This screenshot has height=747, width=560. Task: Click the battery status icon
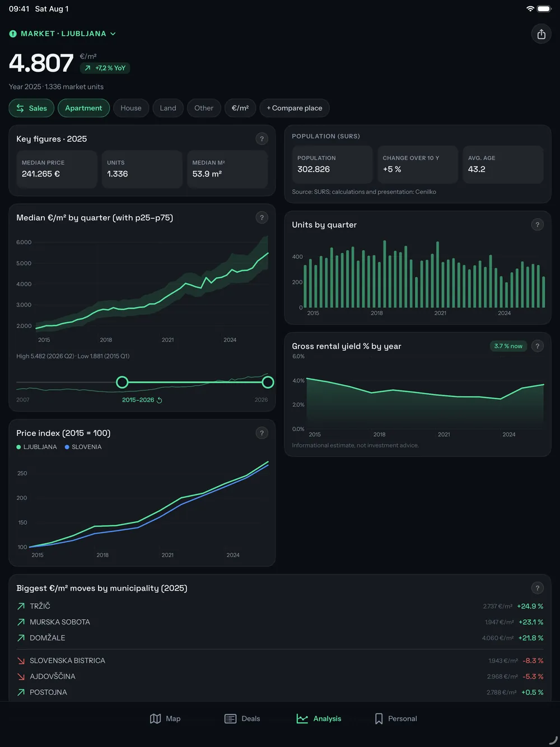click(x=544, y=8)
